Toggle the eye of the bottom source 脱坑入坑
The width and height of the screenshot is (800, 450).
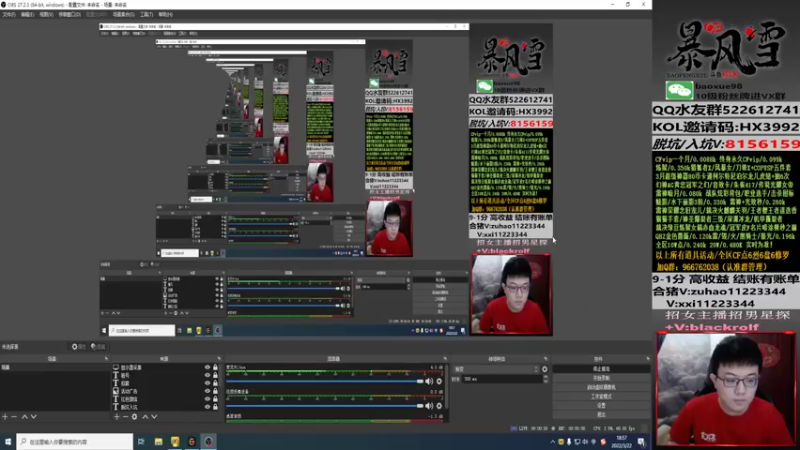tap(207, 407)
